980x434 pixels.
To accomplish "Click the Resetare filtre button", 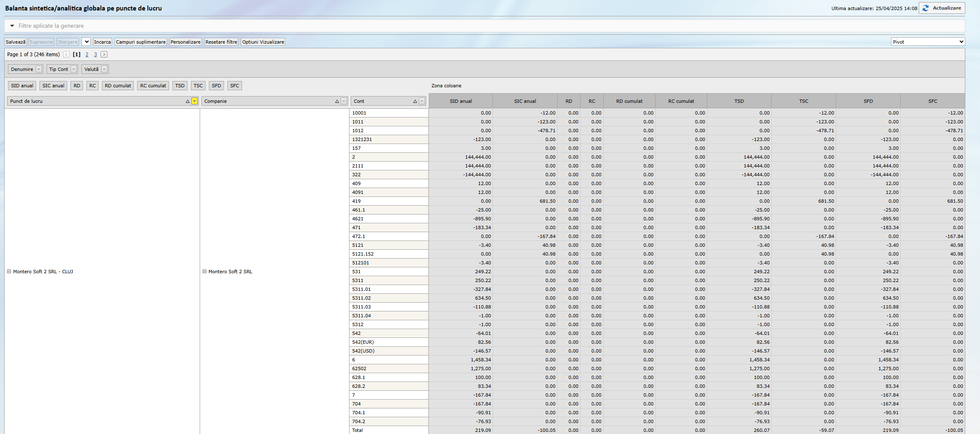I will [221, 42].
